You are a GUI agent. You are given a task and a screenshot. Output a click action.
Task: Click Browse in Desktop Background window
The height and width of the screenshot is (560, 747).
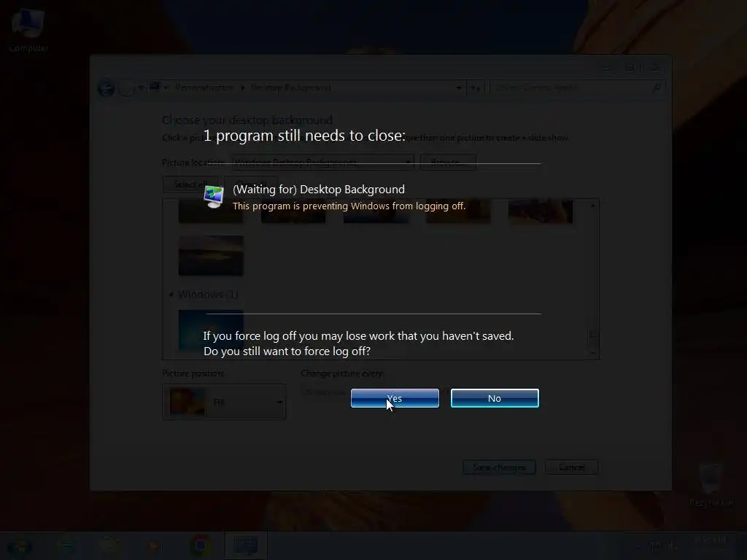[448, 163]
